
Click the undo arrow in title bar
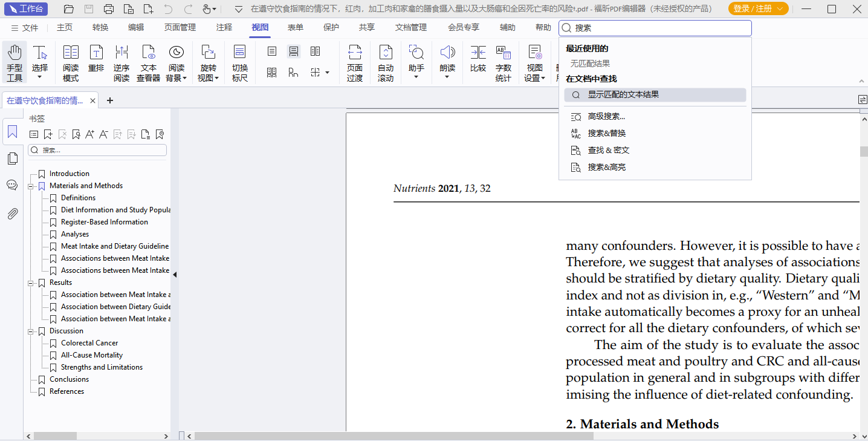(168, 9)
